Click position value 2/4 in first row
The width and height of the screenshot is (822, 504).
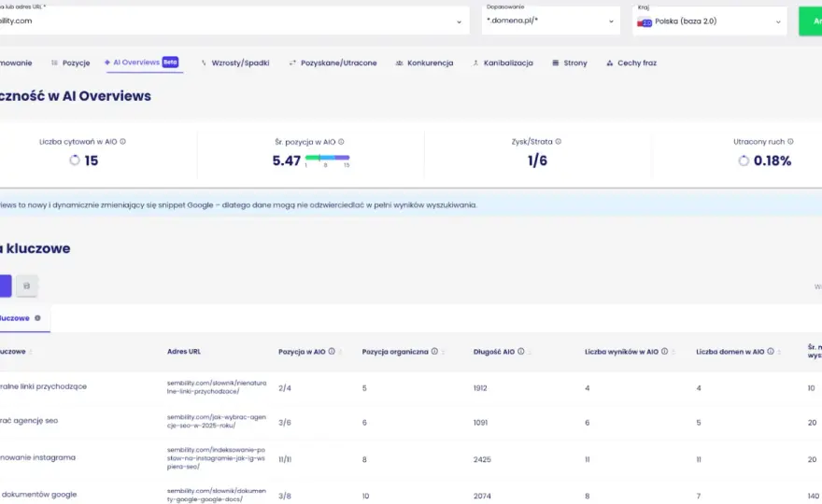(x=285, y=388)
